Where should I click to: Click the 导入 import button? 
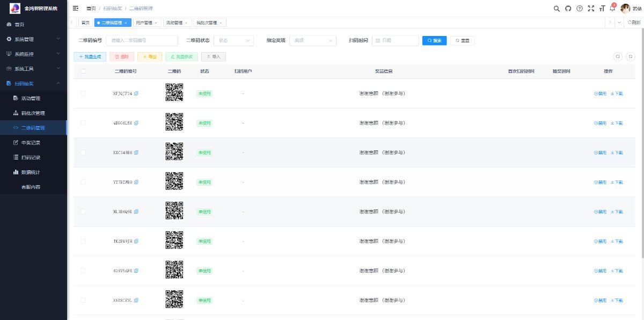[214, 56]
